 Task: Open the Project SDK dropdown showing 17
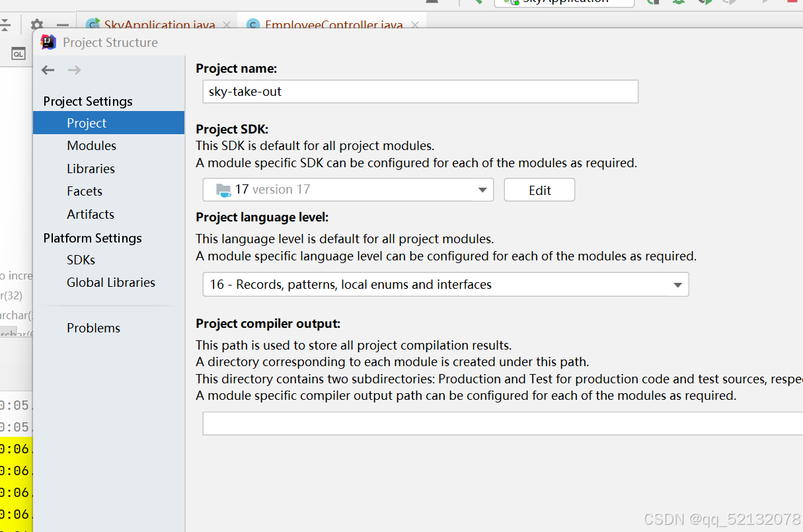coord(348,190)
